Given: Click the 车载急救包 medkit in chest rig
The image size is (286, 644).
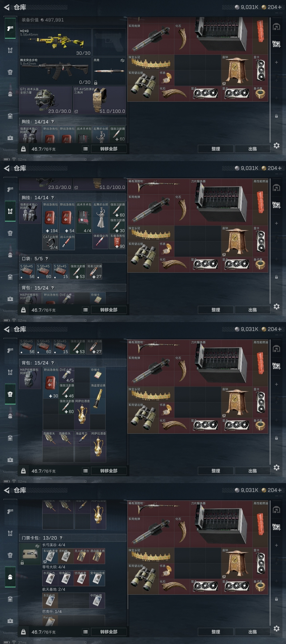Looking at the screenshot, I should 117,241.
